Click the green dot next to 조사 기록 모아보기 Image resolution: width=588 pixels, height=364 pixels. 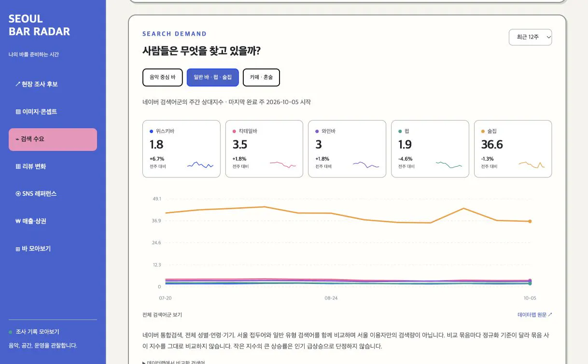click(11, 332)
